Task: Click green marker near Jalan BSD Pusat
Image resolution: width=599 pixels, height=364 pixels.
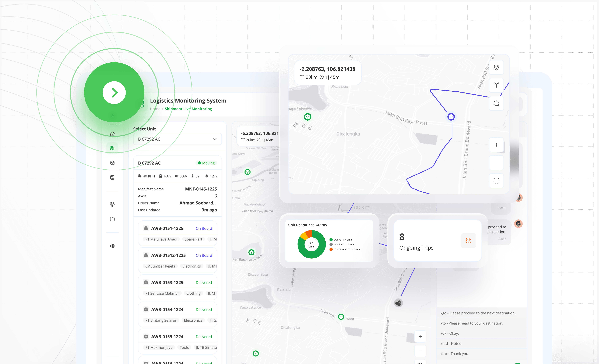Action: 341,317
